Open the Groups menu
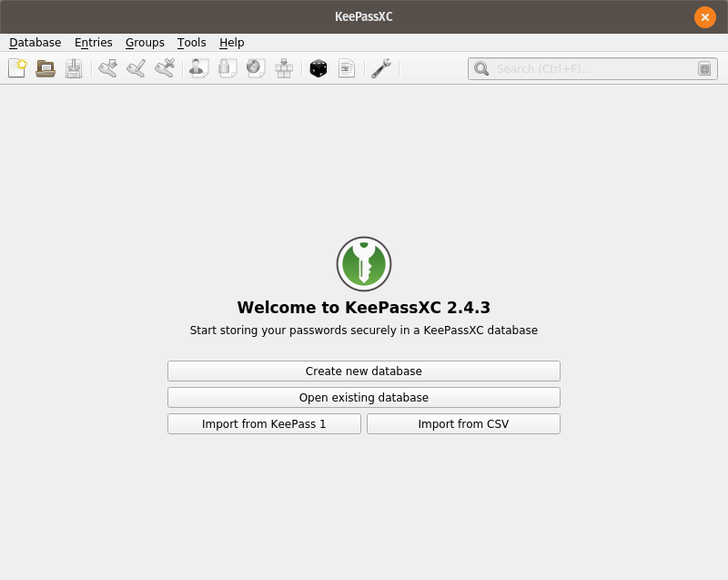The image size is (728, 580). point(145,42)
